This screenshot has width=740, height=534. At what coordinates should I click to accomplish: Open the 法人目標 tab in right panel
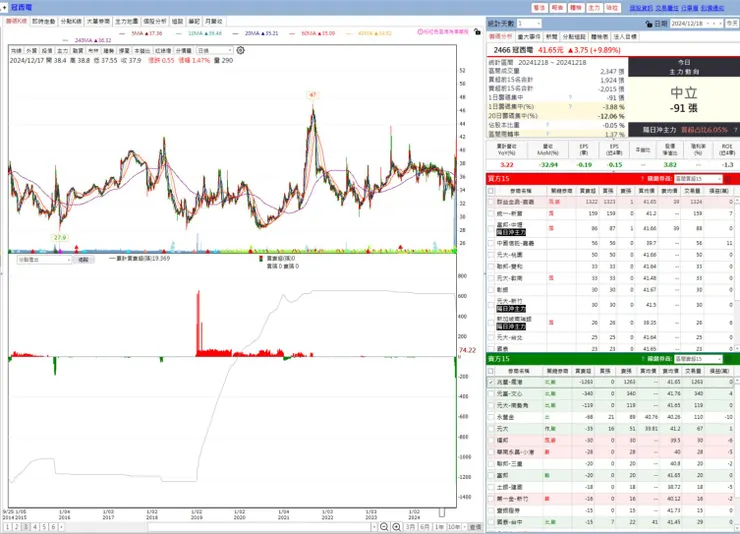click(x=625, y=36)
